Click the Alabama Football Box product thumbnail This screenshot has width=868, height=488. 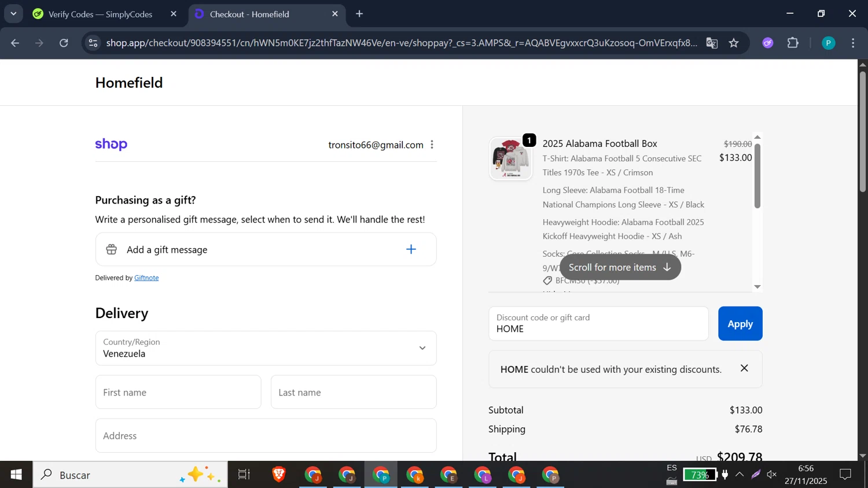[x=510, y=158]
